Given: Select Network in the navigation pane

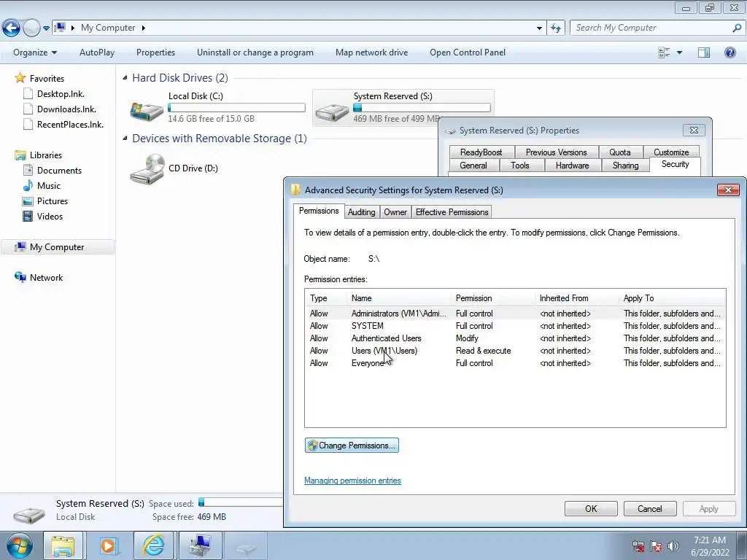Looking at the screenshot, I should pos(39,277).
